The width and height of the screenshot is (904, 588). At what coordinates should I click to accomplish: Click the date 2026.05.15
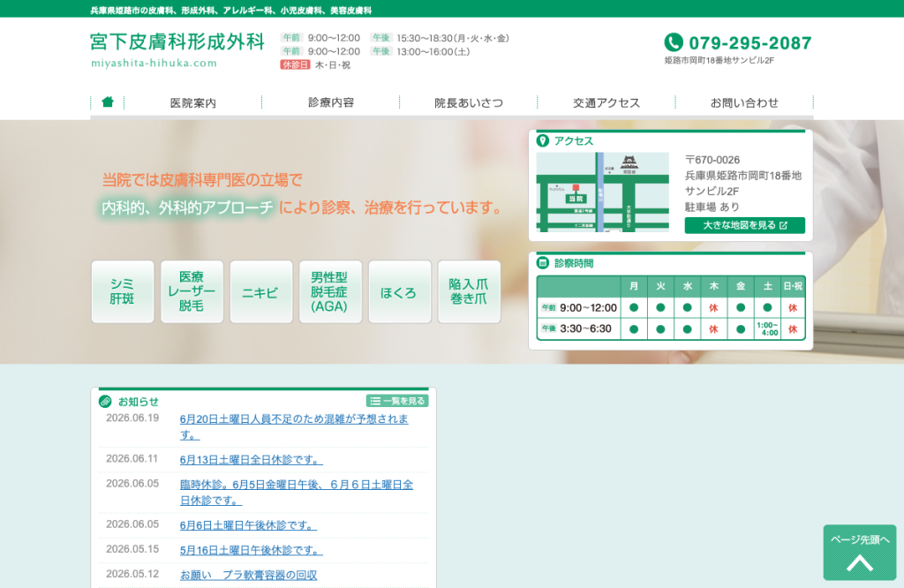(132, 549)
